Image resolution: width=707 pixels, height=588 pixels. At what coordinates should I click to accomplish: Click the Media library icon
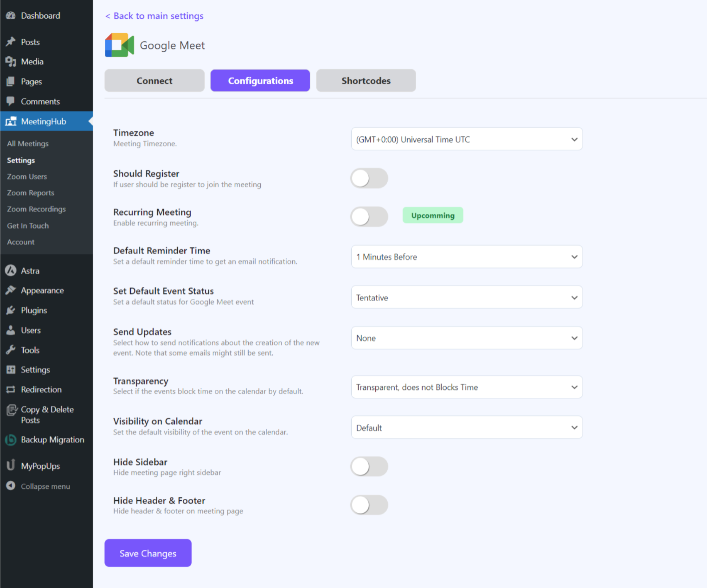(x=11, y=61)
